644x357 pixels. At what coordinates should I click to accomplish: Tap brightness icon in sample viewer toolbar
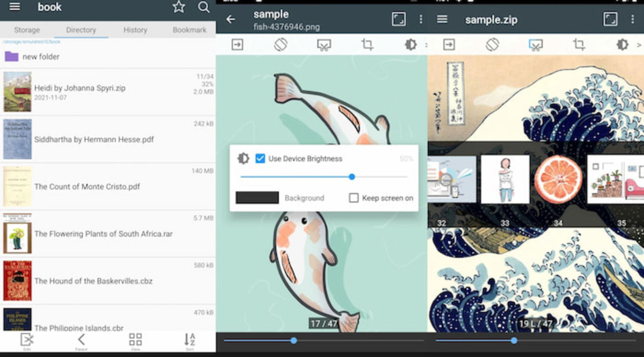[x=411, y=45]
